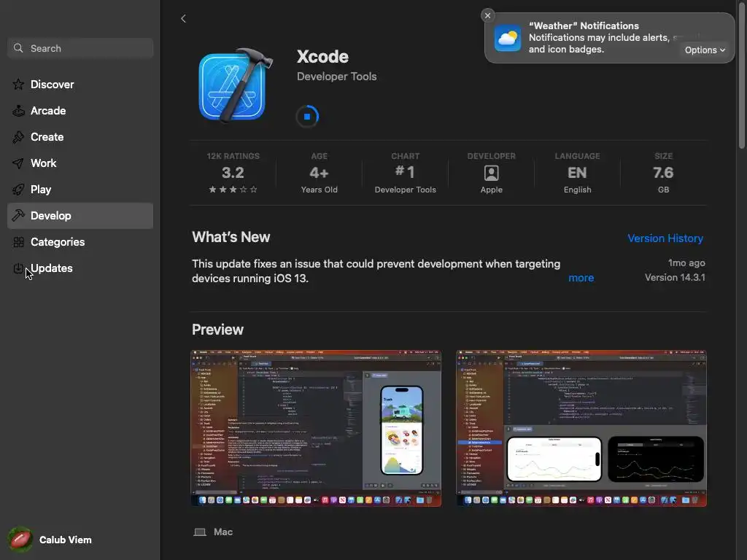Open the notification Options dropdown
The width and height of the screenshot is (747, 560).
point(705,50)
